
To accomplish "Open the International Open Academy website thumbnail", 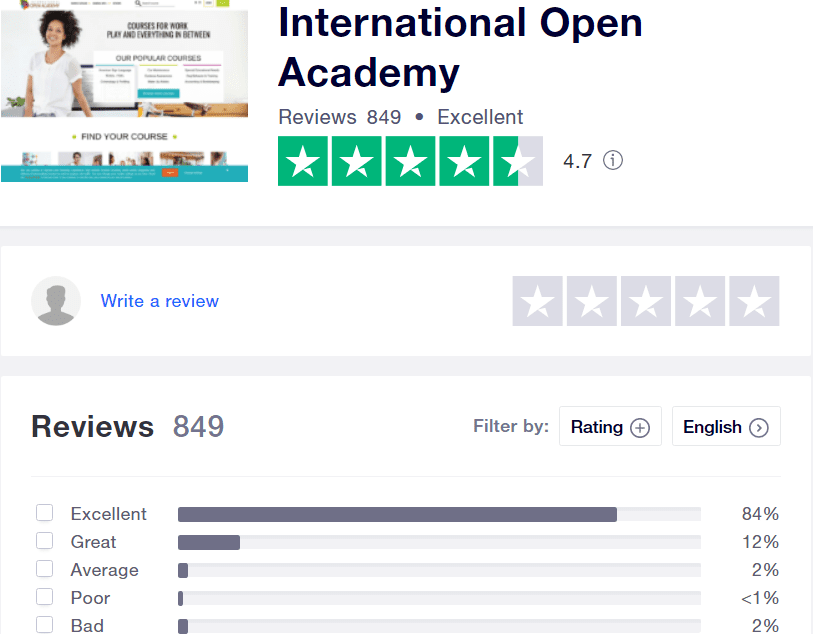I will point(124,91).
